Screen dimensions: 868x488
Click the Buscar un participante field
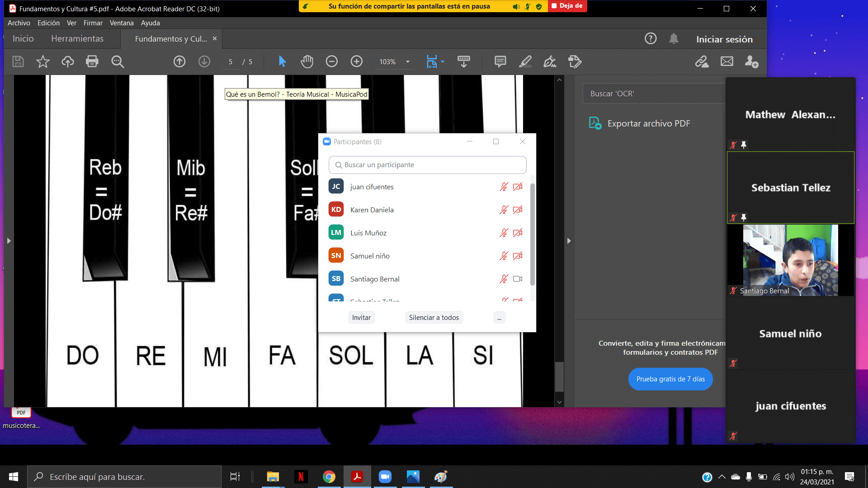point(427,165)
